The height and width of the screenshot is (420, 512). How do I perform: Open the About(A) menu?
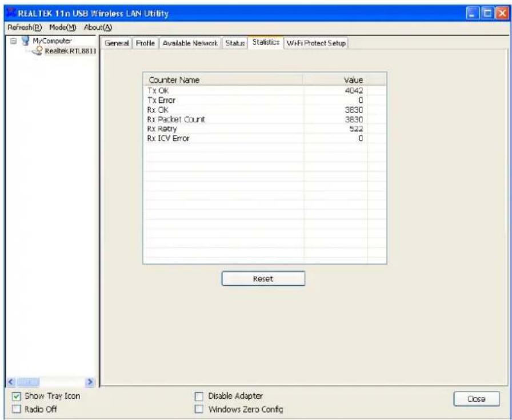tap(98, 27)
